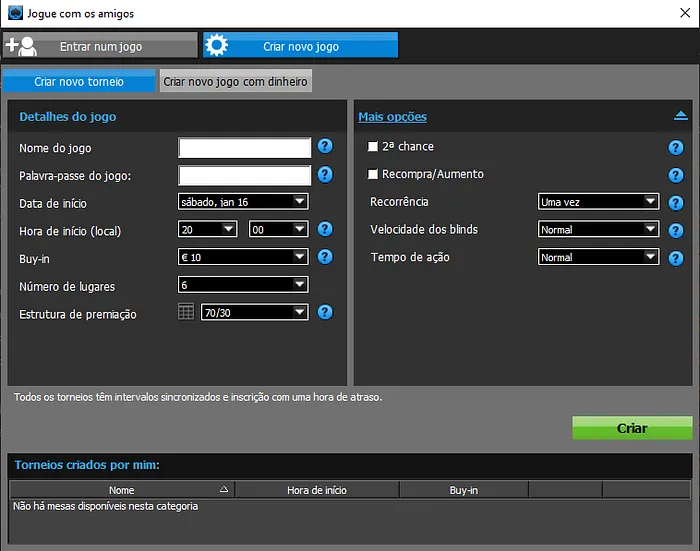This screenshot has height=551, width=700.
Task: Click help icon next to Buy-in dropdown
Action: tap(325, 257)
